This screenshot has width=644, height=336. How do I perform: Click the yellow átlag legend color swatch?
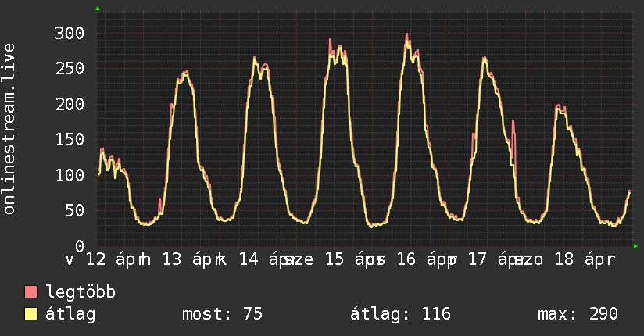click(31, 314)
